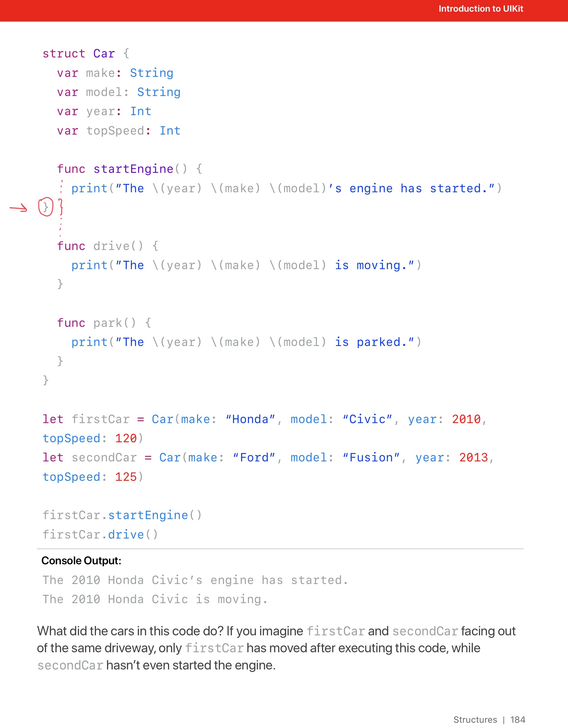Screen dimensions: 568x728
Task: Click the "Introduction to UIKit" header title
Action: 480,9
